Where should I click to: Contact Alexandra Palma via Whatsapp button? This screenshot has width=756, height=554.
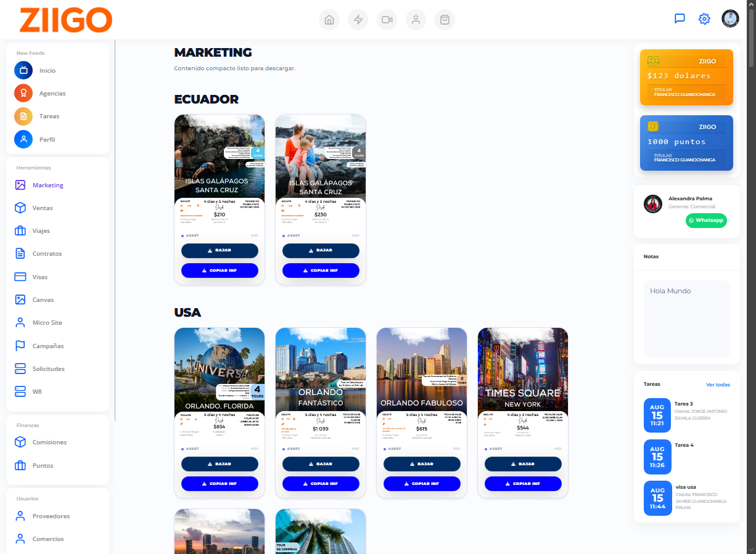[706, 221]
